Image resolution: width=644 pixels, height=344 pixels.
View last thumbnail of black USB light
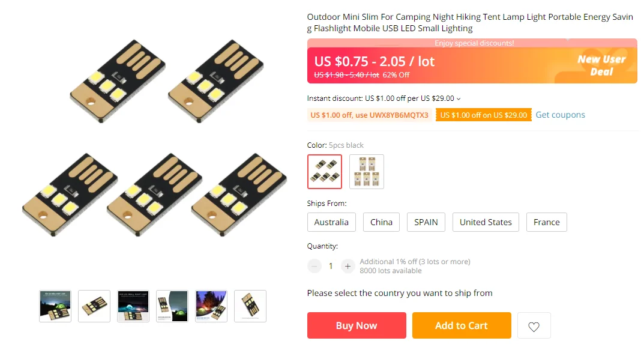tap(250, 306)
